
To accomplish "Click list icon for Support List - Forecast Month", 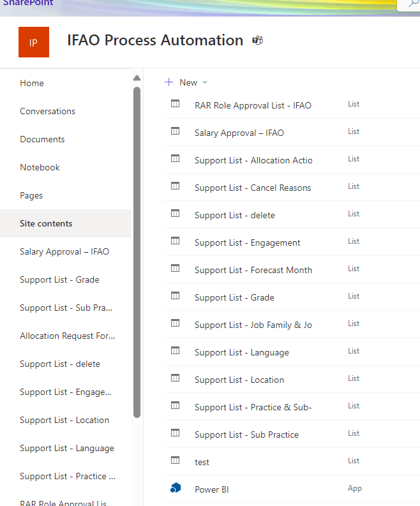I will [176, 269].
